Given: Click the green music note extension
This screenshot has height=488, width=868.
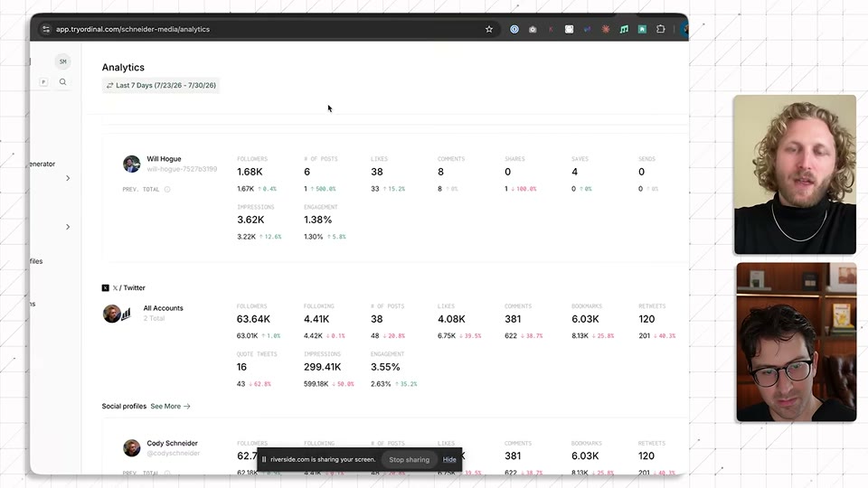Looking at the screenshot, I should pyautogui.click(x=624, y=29).
